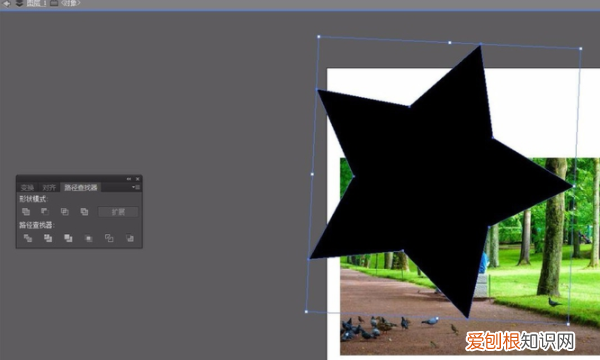The image size is (600, 360).
Task: Use the Divide pathfinder icon
Action: click(x=28, y=238)
